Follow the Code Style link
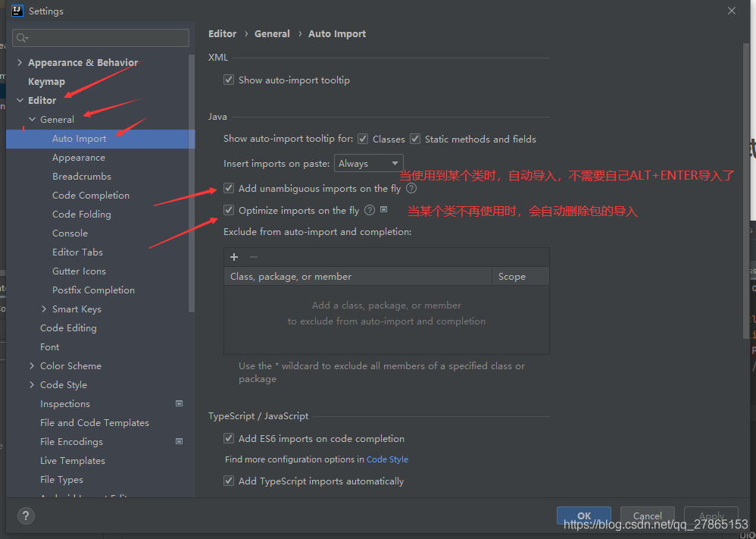The width and height of the screenshot is (756, 539). 387,459
